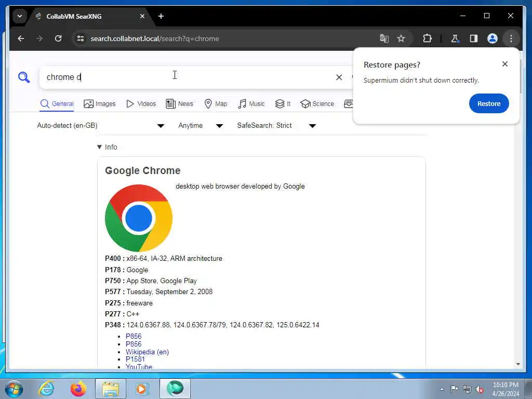
Task: Open the P1581 link
Action: coord(136,360)
